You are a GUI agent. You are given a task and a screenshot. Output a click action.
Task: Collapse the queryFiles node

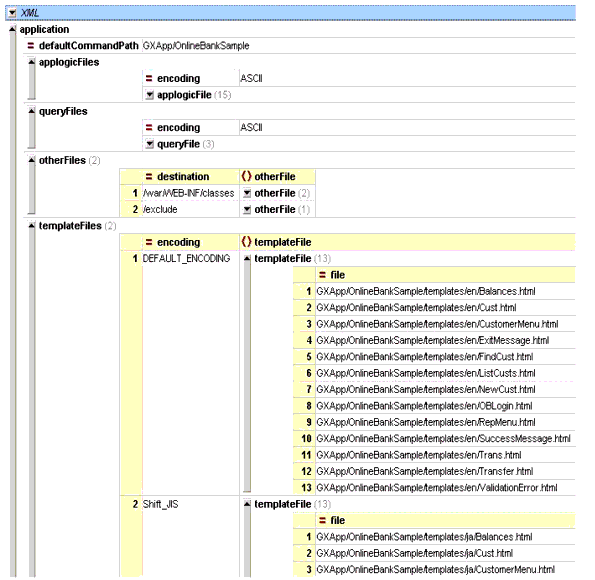tap(32, 111)
